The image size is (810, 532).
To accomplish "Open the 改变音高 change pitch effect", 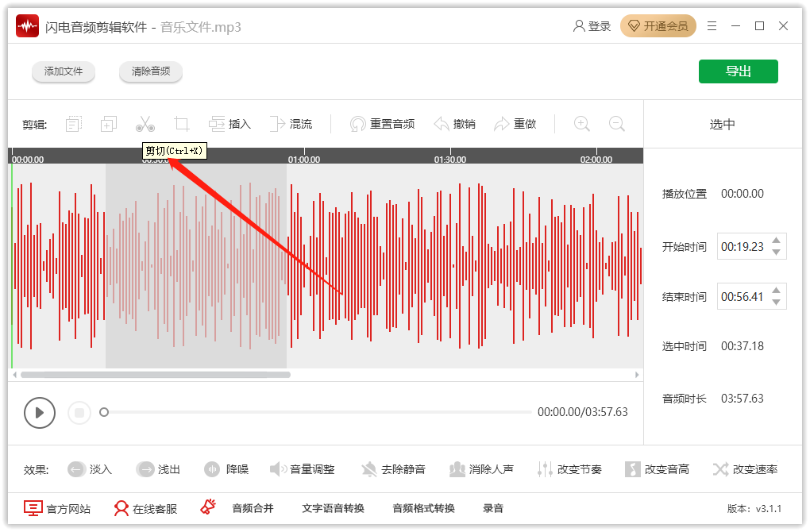I will coord(657,469).
